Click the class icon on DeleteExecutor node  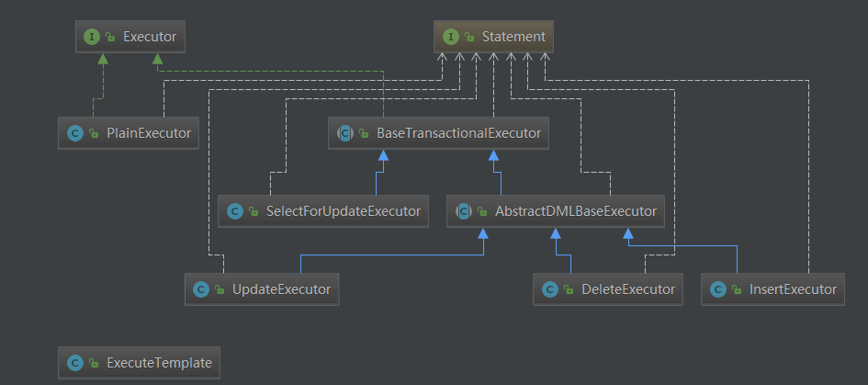click(x=549, y=289)
